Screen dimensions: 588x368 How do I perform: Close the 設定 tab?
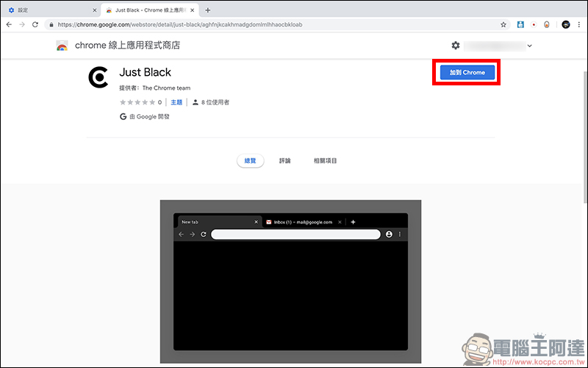coord(94,10)
